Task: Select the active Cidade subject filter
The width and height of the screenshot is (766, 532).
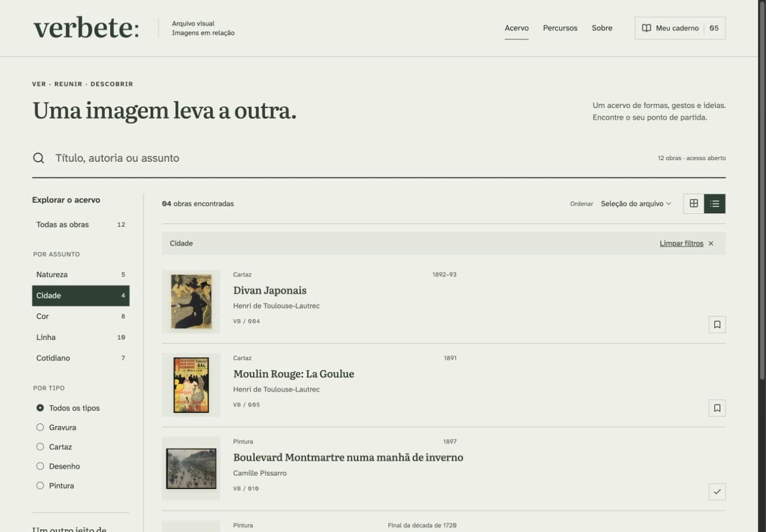Action: click(x=81, y=296)
